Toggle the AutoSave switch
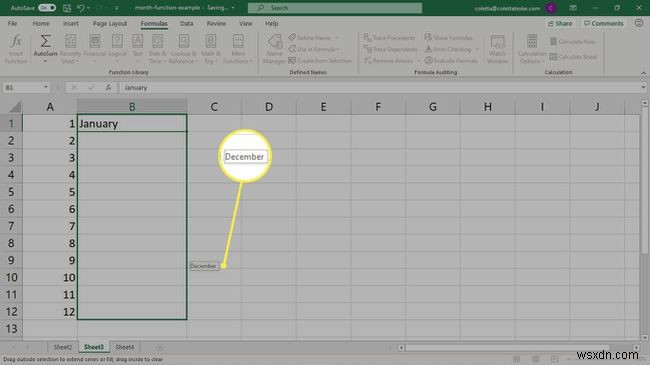The image size is (650, 365). [47, 8]
